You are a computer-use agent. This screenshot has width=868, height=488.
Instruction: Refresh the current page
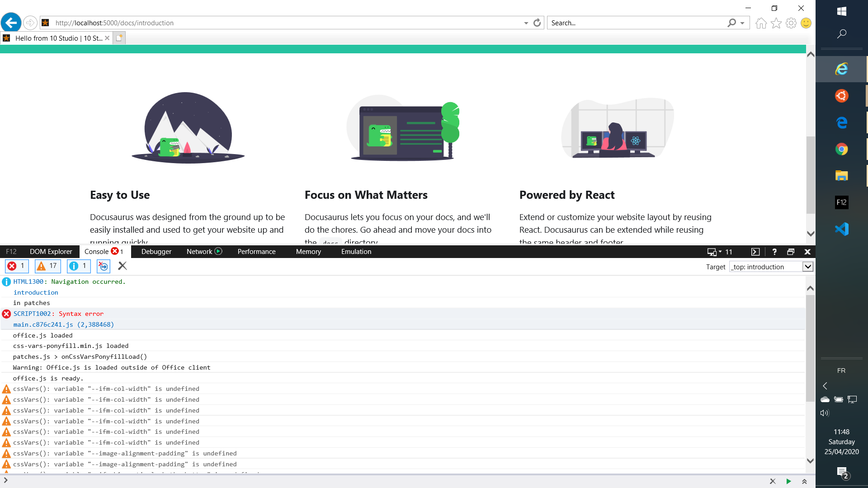pyautogui.click(x=537, y=23)
